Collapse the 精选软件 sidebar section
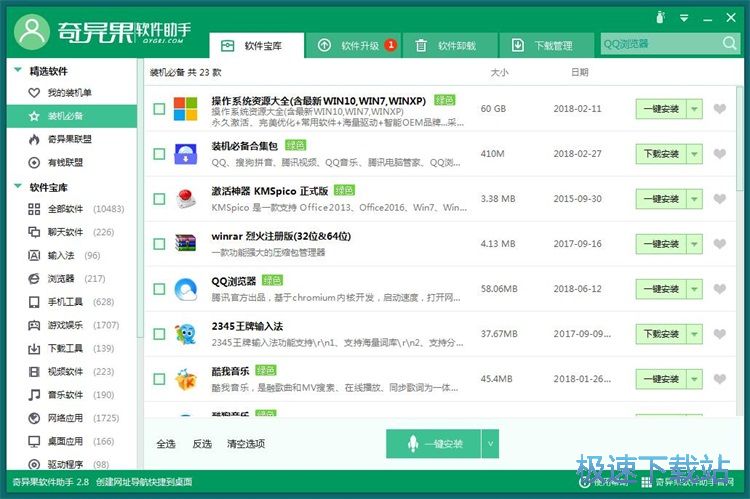 pyautogui.click(x=18, y=70)
